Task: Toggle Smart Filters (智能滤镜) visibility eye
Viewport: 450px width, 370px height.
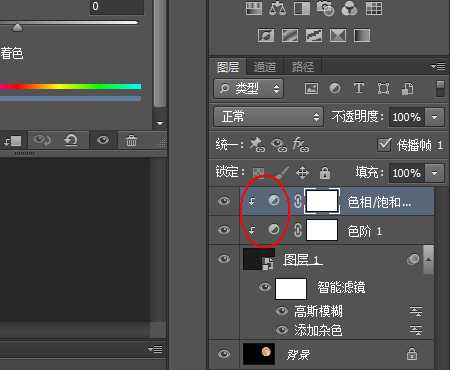Action: tap(265, 287)
